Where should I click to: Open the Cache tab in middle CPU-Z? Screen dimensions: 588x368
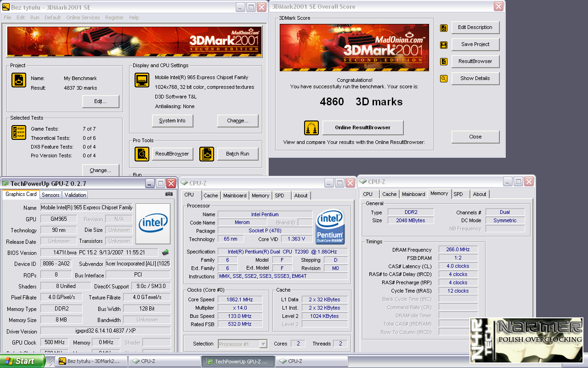tap(211, 195)
